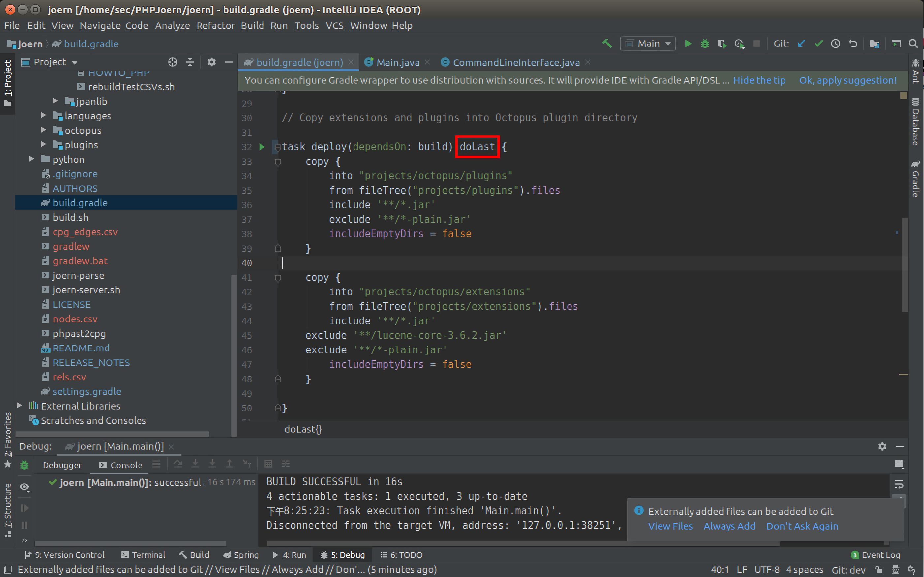Image resolution: width=924 pixels, height=577 pixels.
Task: Locate current file with the crosshair icon
Action: [x=172, y=62]
